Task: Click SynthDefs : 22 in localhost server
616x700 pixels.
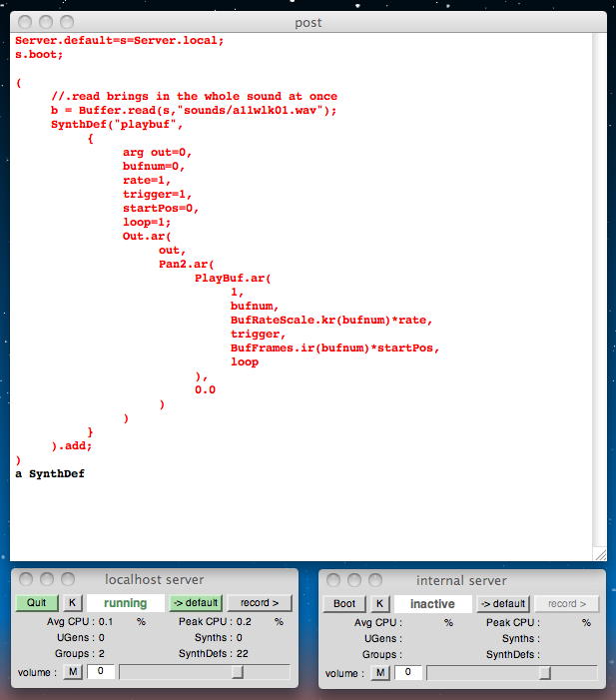Action: coord(214,653)
